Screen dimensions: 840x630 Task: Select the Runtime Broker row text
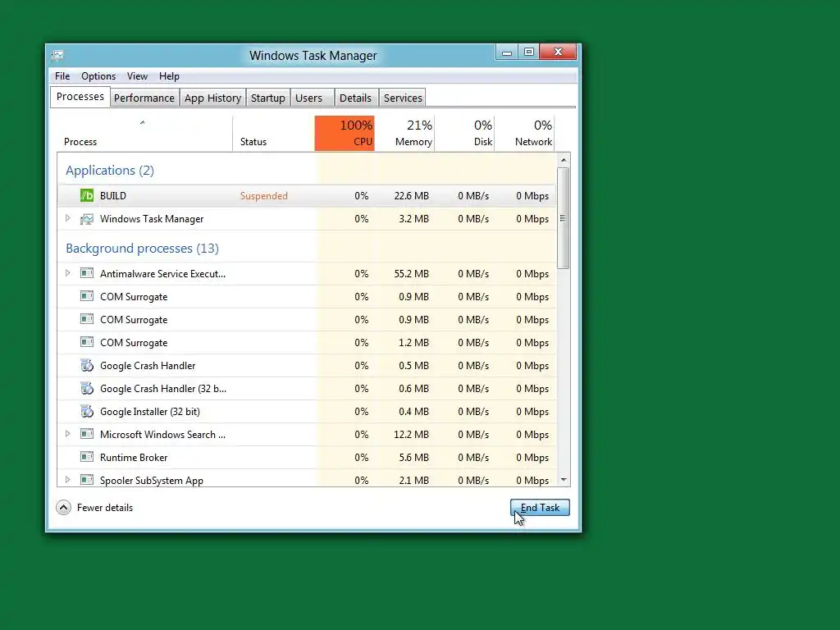pos(134,458)
